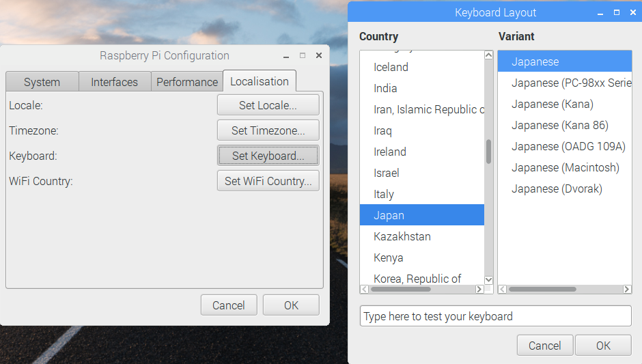642x364 pixels.
Task: Select Japanese (Kana) variant
Action: (565, 104)
